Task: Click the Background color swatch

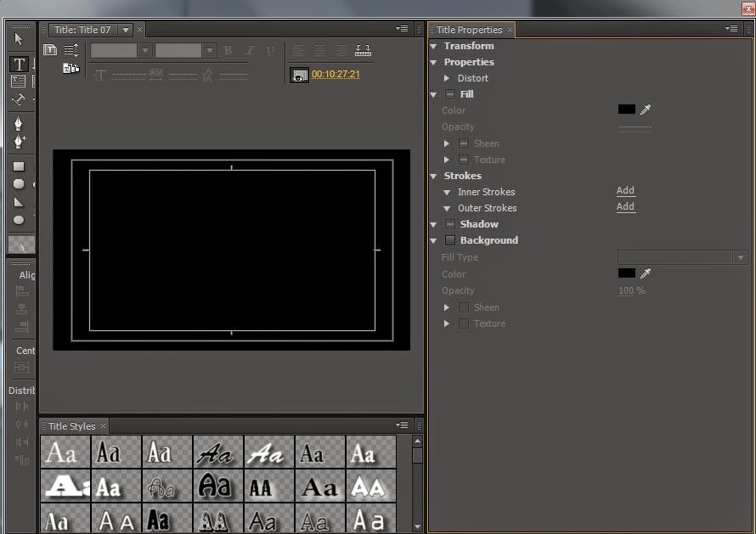Action: tap(626, 273)
